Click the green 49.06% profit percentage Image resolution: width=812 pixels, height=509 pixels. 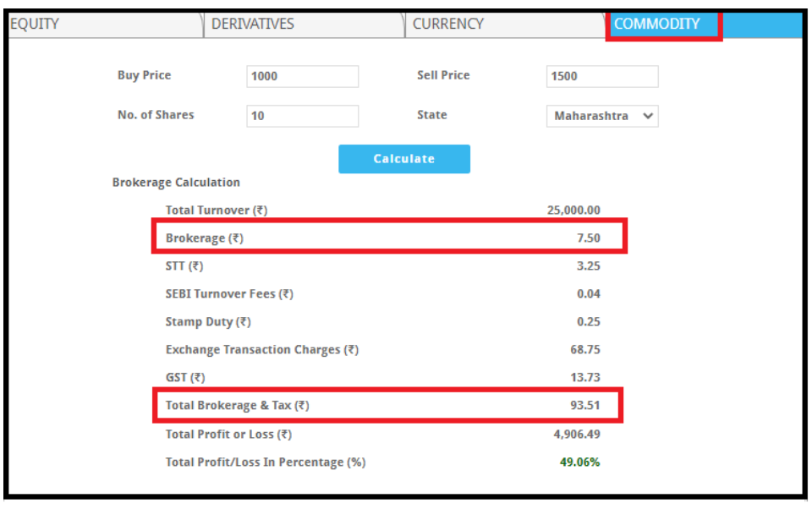click(579, 462)
